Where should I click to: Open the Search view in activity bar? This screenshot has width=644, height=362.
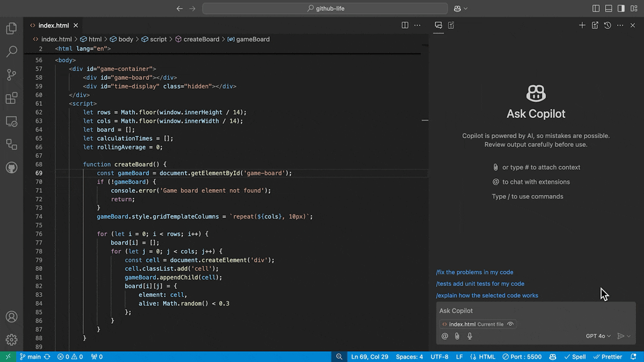[x=11, y=52]
